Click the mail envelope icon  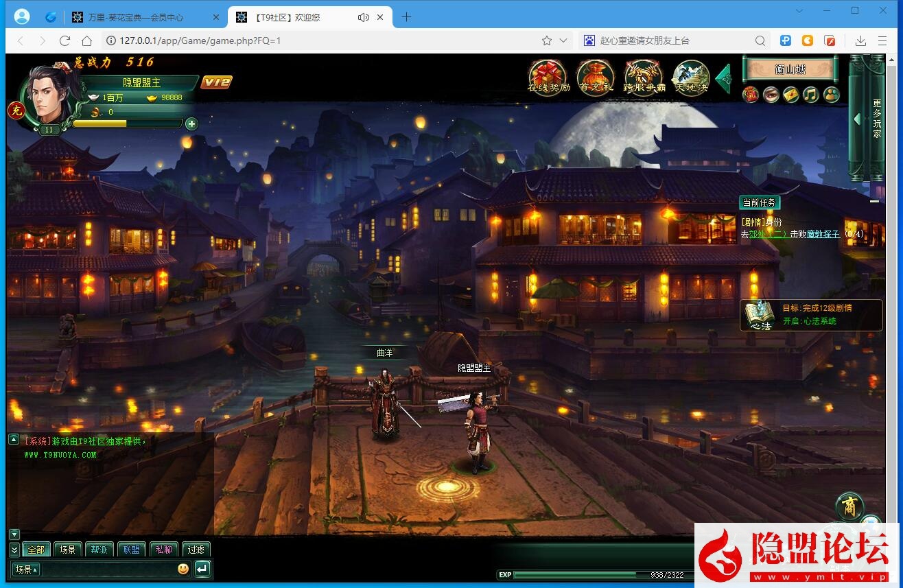[791, 95]
